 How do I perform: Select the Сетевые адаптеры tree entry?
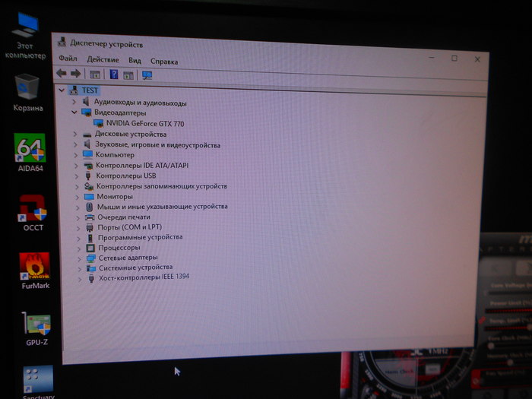pyautogui.click(x=124, y=258)
